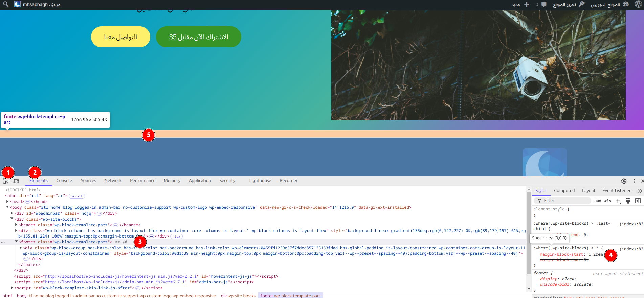Open the Recorder tab
This screenshot has height=298, width=644.
(x=289, y=181)
